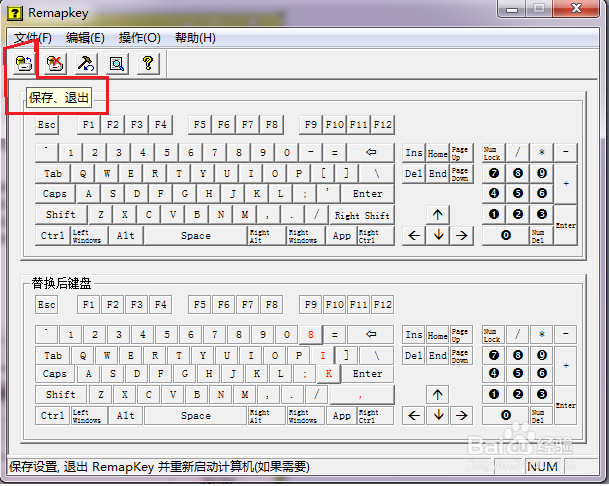Open help via yellow question mark icon
609x486 pixels.
coord(148,63)
